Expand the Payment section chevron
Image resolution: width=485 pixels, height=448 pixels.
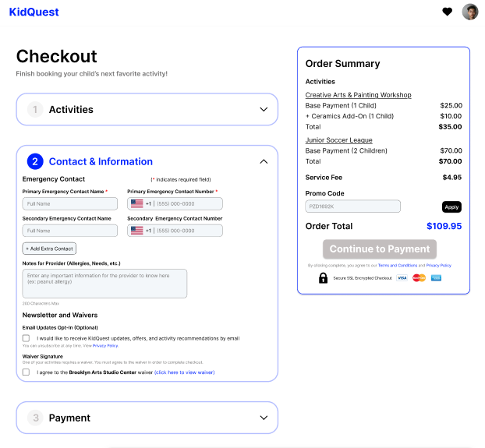264,418
